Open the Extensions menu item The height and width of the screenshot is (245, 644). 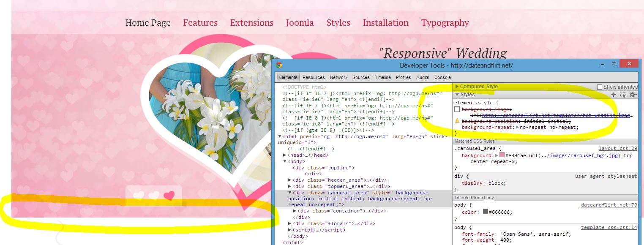point(252,23)
